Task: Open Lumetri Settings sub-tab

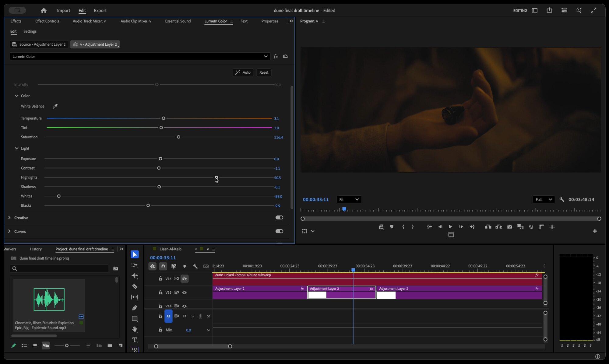Action: pyautogui.click(x=30, y=31)
